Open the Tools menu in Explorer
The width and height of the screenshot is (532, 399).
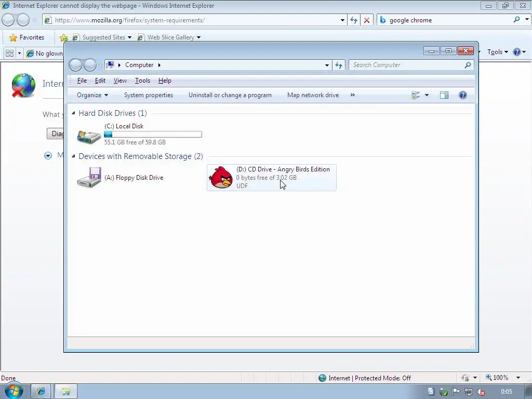[142, 81]
